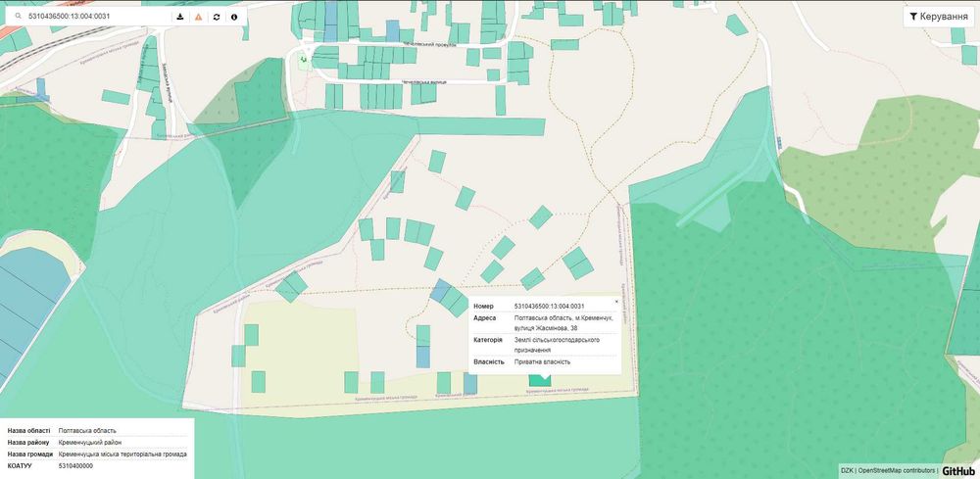Open the GitHub link in attribution
980x479 pixels.
click(958, 471)
